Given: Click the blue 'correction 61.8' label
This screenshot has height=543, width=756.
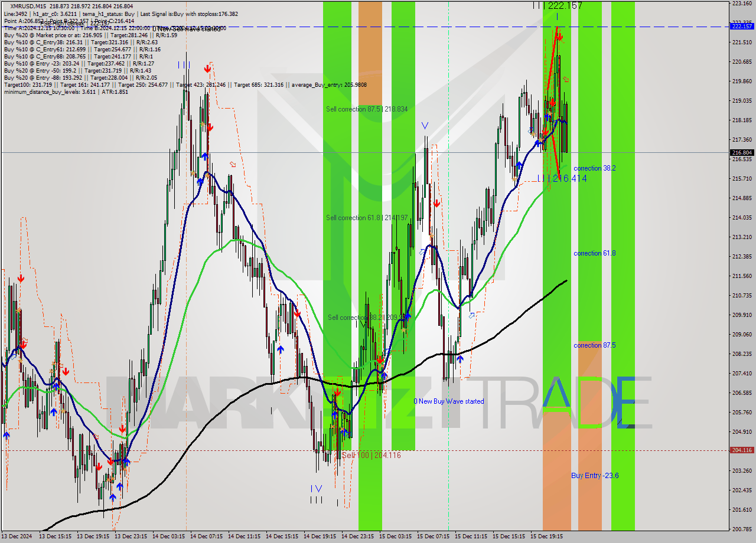Looking at the screenshot, I should [x=594, y=253].
